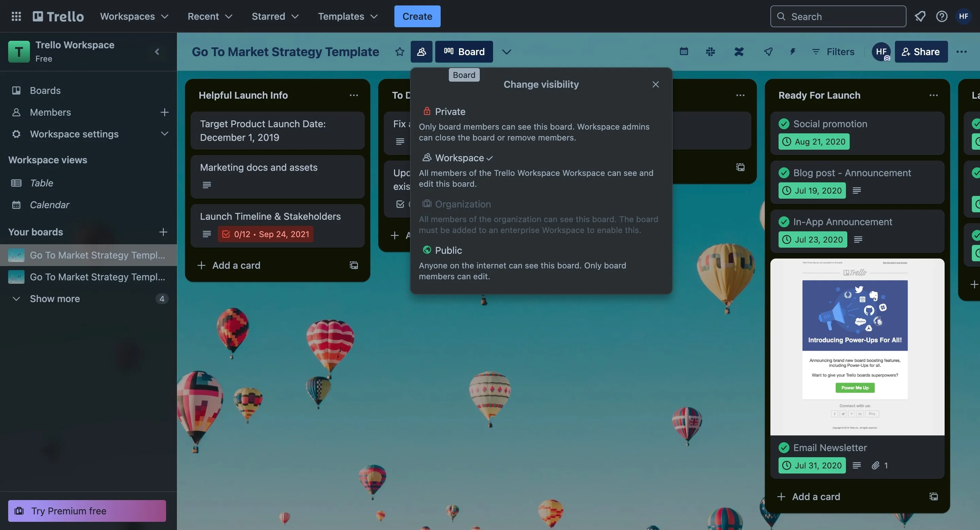Open list actions for the partially hidden third list
This screenshot has width=980, height=530.
740,95
